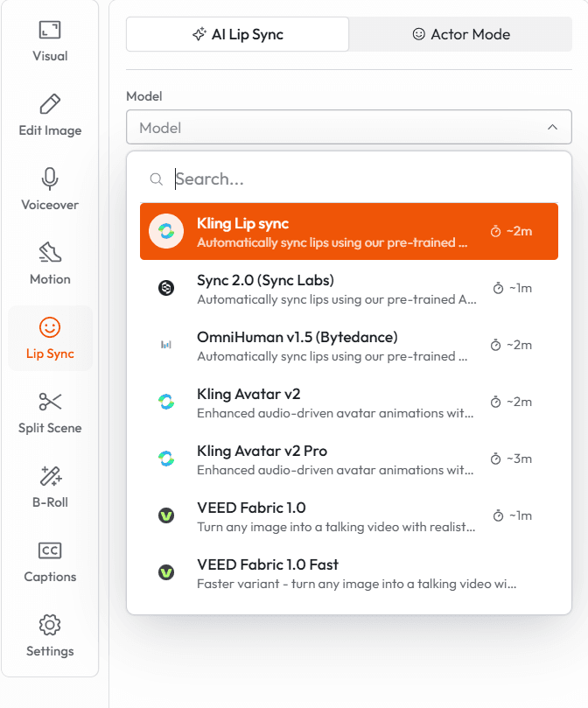Click the ~3m time estimate

520,459
